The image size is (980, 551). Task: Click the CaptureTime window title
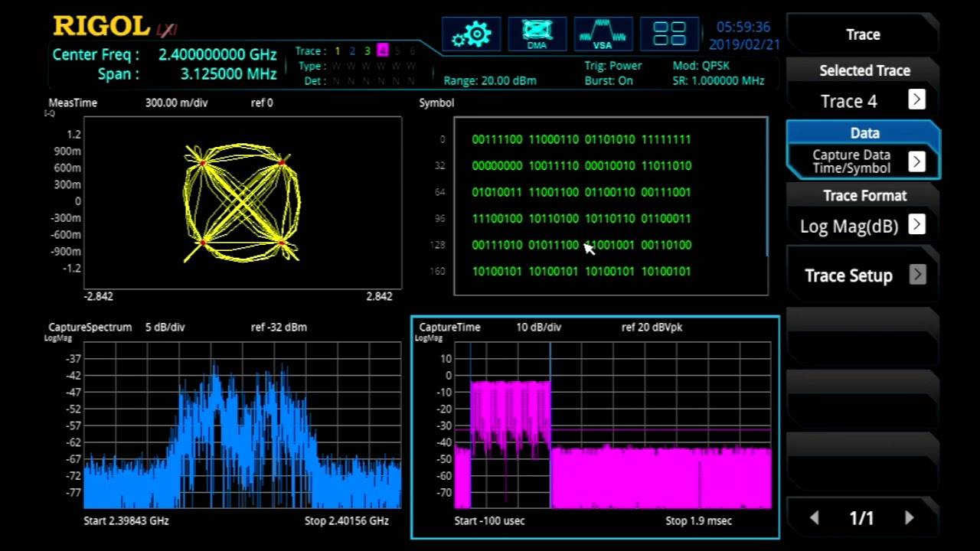point(449,327)
